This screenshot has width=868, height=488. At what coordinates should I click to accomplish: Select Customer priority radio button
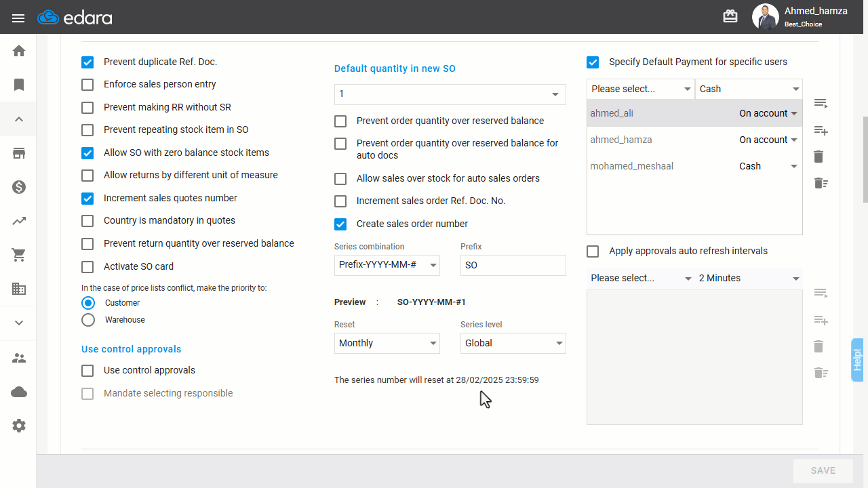click(x=88, y=303)
